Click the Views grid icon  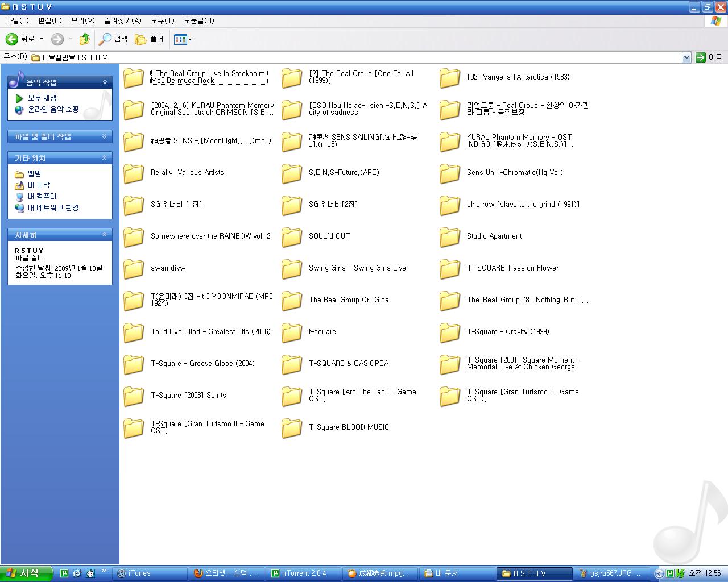click(x=180, y=39)
